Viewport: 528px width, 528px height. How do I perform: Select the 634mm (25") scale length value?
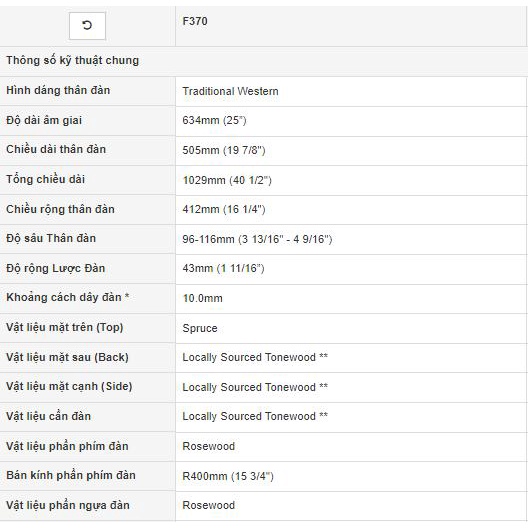[214, 120]
